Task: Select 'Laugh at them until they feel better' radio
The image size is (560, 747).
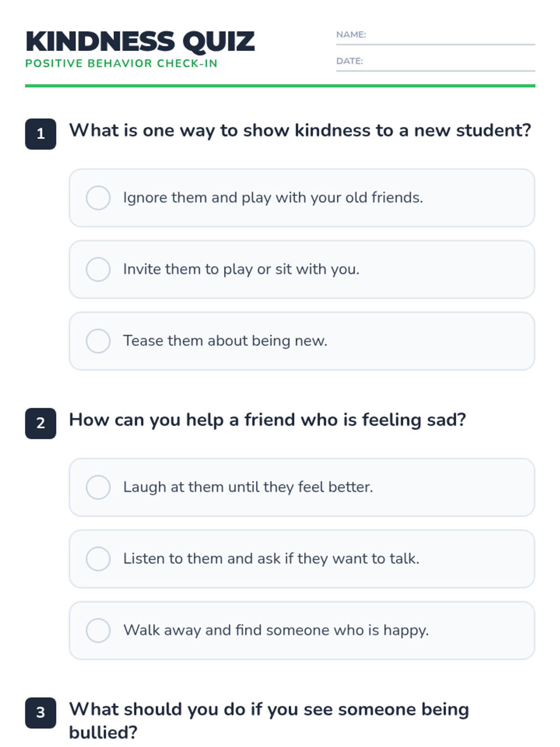Action: pos(98,487)
